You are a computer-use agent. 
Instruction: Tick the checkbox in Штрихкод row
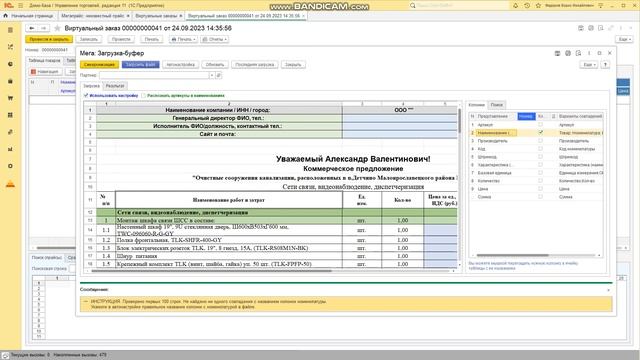pos(540,156)
